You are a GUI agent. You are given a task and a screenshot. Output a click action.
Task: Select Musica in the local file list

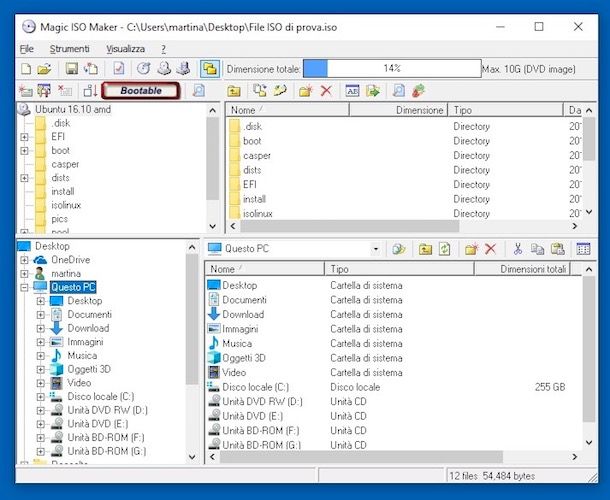[x=237, y=344]
